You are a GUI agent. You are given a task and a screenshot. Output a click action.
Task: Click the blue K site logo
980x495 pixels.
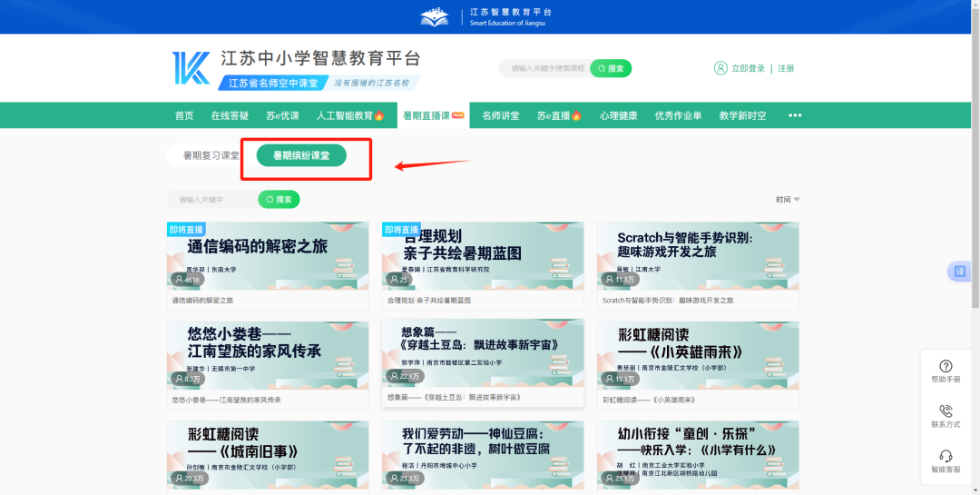(191, 68)
